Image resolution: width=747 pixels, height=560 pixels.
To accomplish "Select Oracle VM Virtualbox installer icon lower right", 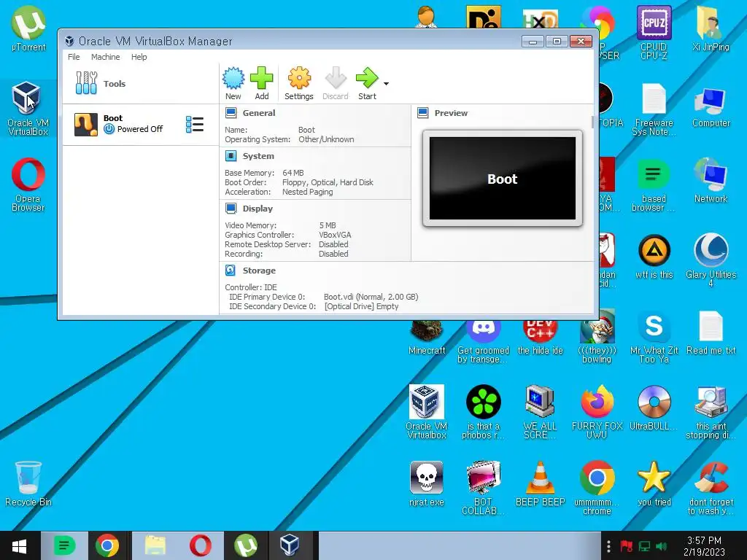I will click(426, 411).
